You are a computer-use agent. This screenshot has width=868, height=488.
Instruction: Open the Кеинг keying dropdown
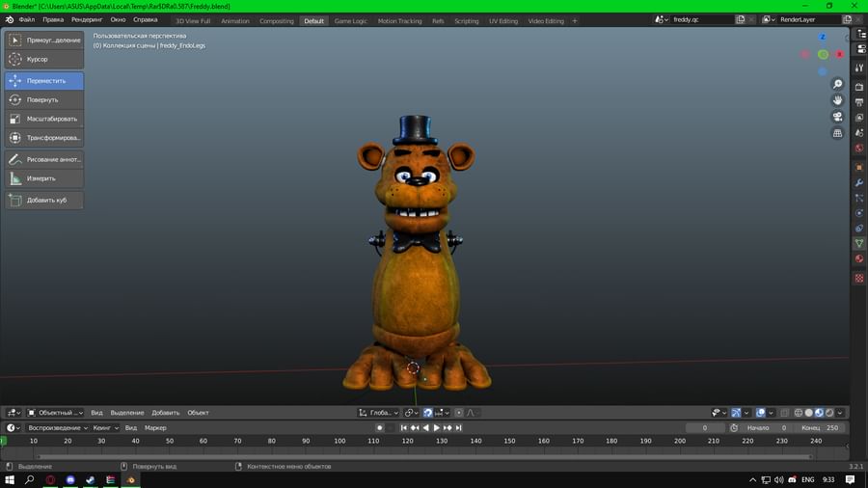(x=105, y=427)
